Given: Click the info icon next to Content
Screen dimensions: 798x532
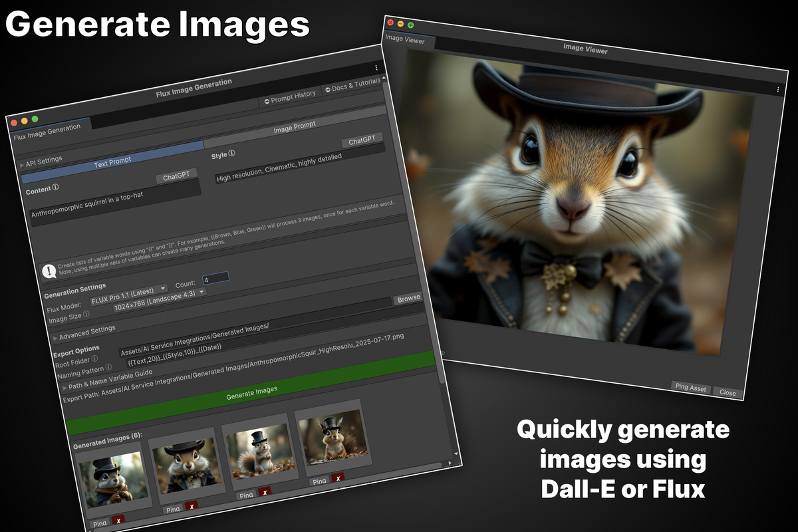Looking at the screenshot, I should (55, 188).
